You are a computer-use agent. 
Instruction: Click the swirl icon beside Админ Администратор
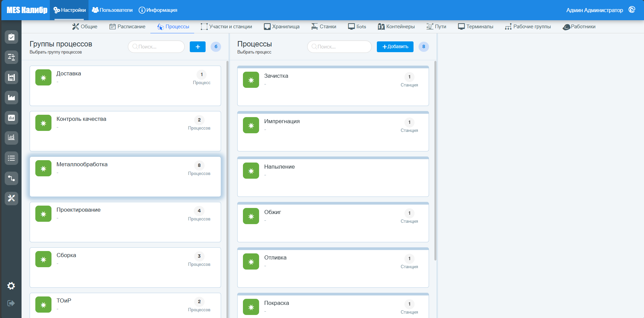(x=632, y=10)
